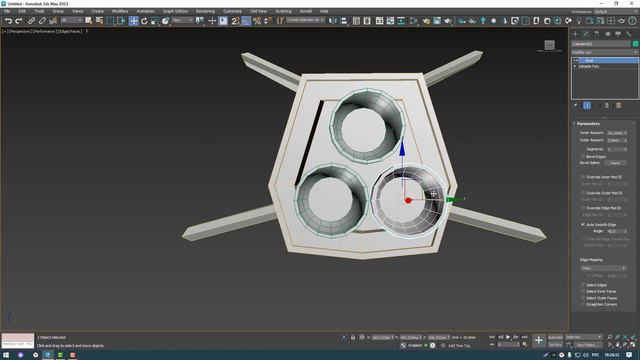The image size is (640, 360).
Task: Toggle the Angle Snap icon
Action: coord(246,21)
